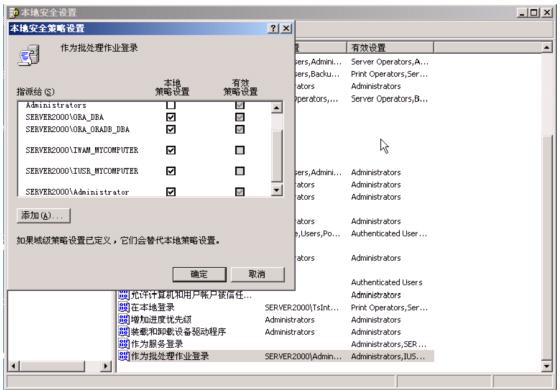Viewport: 560px width, 391px height.
Task: Click the policy icon beside 增加进度优先级
Action: pyautogui.click(x=124, y=319)
